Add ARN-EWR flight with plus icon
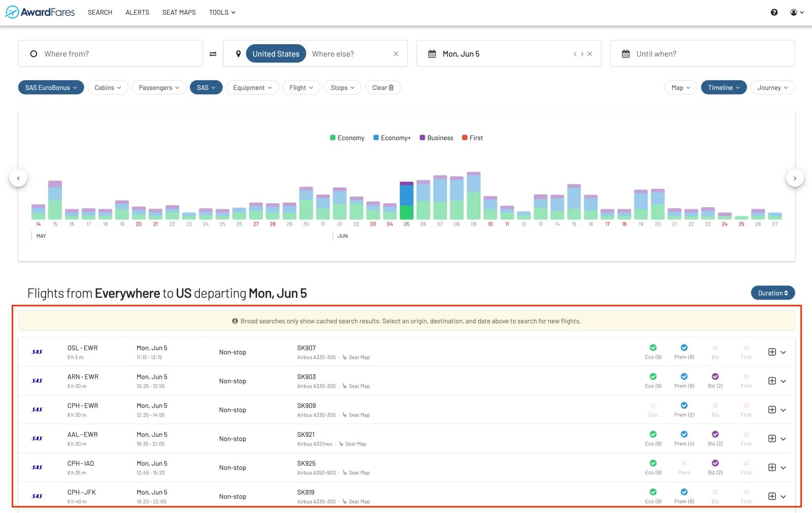This screenshot has width=812, height=513. tap(772, 381)
